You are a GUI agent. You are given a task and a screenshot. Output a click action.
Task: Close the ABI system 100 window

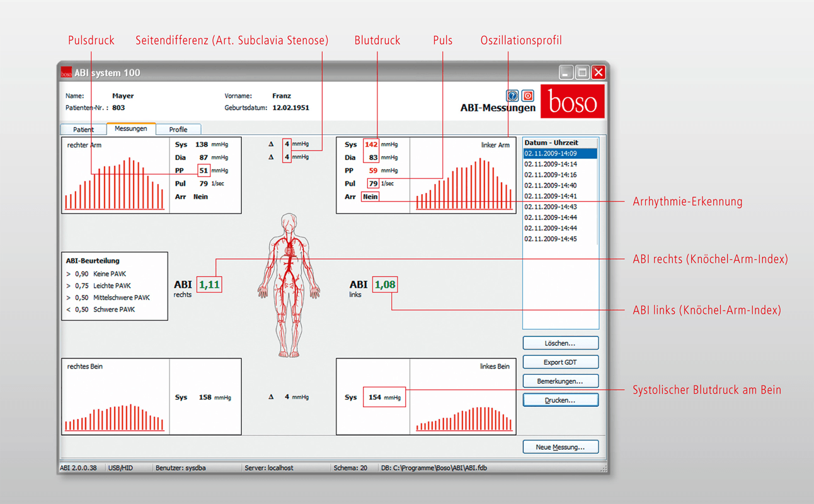click(x=599, y=72)
